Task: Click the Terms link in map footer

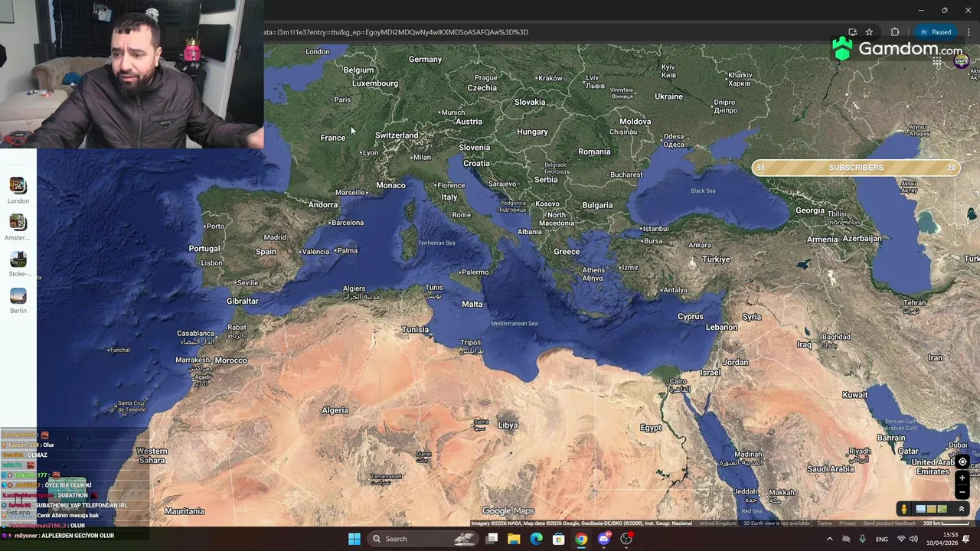Action: [824, 523]
